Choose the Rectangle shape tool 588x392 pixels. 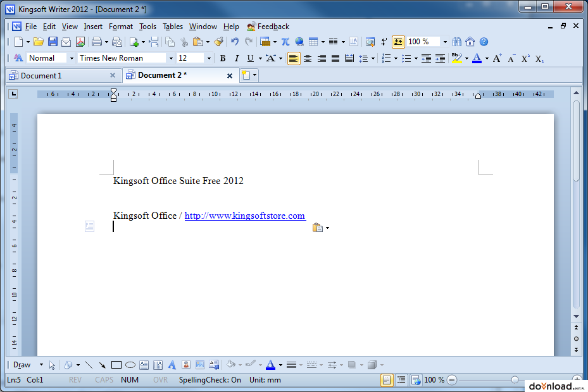(x=116, y=365)
